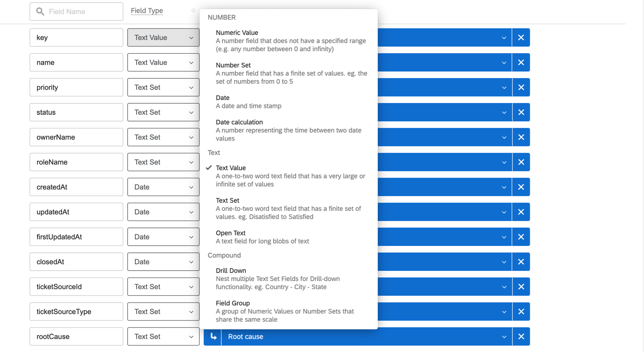The height and width of the screenshot is (352, 644).
Task: Remove the Root cause mapping
Action: coord(521,336)
